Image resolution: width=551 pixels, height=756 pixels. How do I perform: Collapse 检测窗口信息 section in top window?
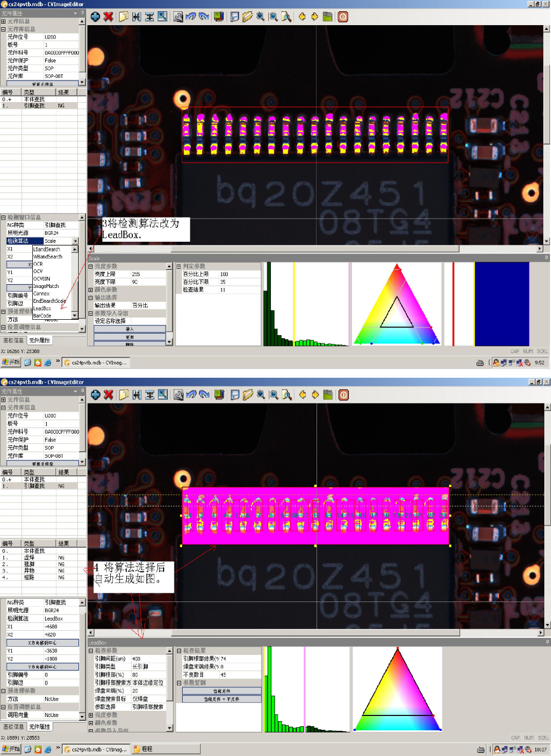point(3,217)
